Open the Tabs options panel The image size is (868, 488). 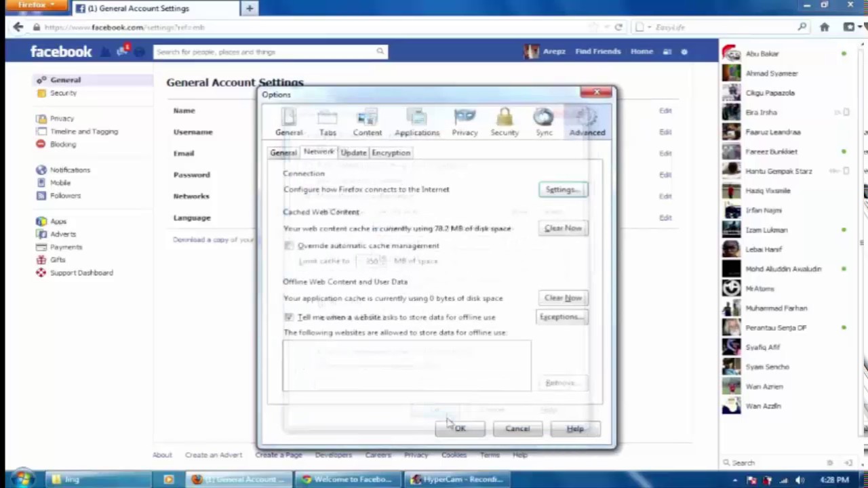[x=328, y=123]
